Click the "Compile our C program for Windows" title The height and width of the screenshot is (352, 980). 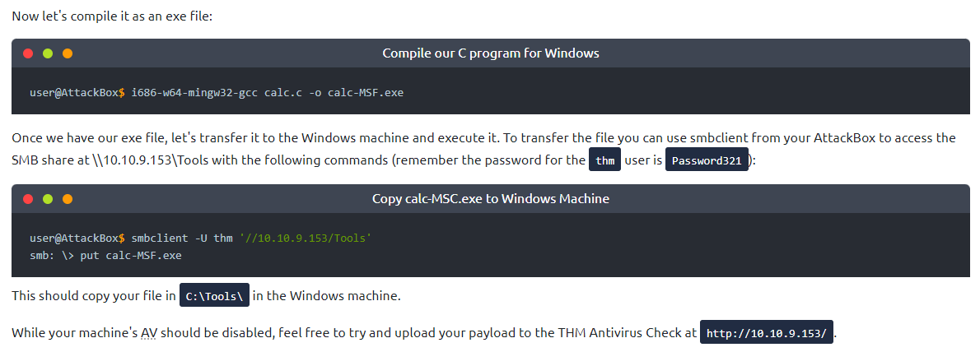490,53
